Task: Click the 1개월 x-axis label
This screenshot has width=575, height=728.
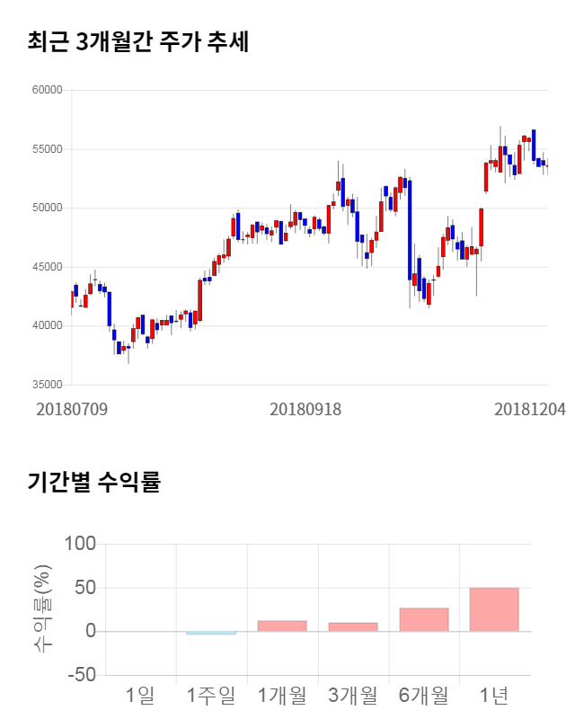Action: [281, 695]
